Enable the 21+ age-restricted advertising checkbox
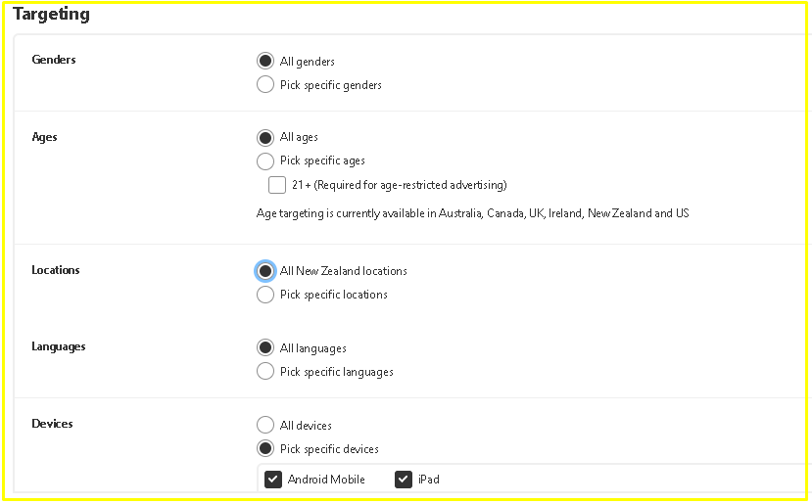Viewport: 812px width, 504px height. (x=277, y=185)
